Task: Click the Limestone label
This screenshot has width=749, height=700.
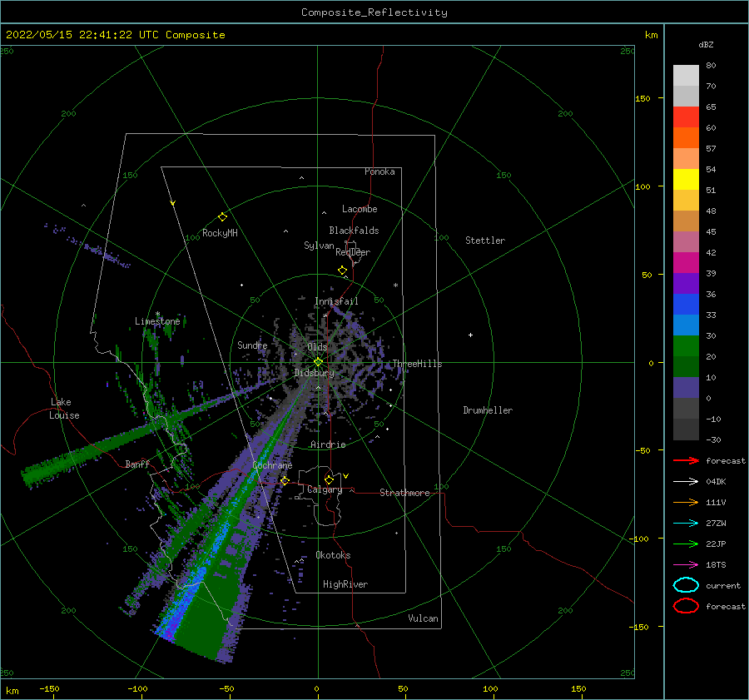Action: coord(157,321)
